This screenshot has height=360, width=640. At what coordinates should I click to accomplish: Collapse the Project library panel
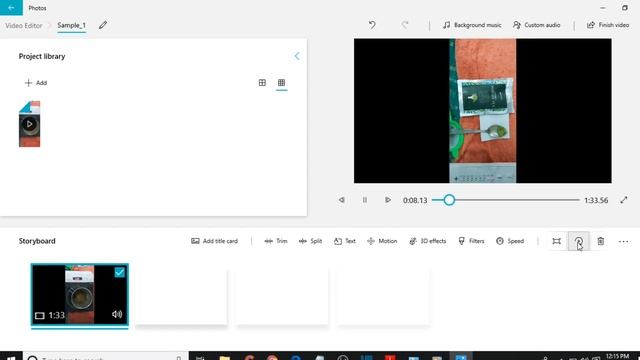click(297, 56)
